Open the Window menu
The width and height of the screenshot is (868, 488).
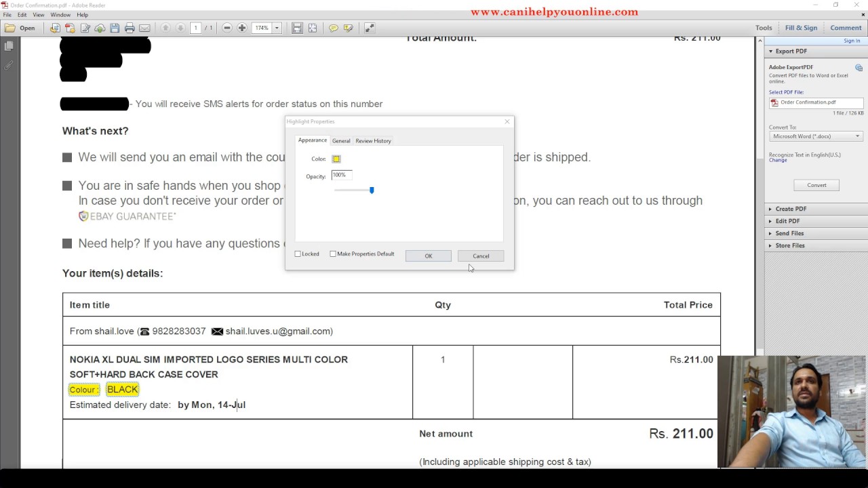tap(60, 15)
